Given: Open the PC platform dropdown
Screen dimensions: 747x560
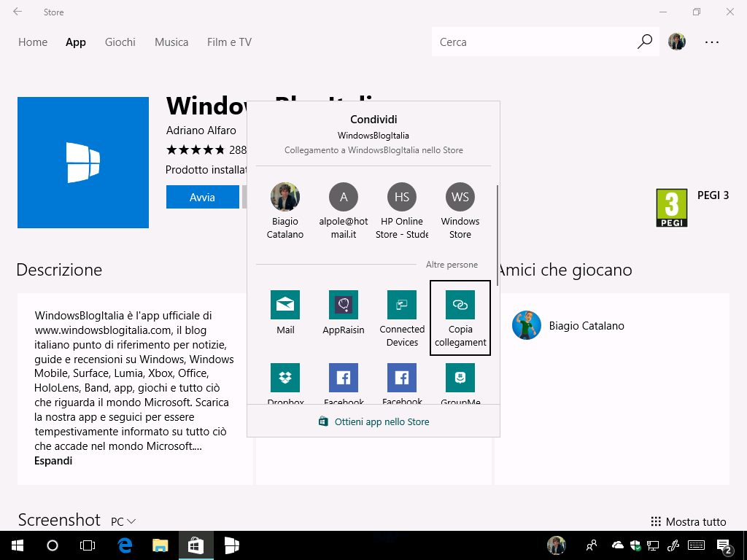Looking at the screenshot, I should 123,521.
